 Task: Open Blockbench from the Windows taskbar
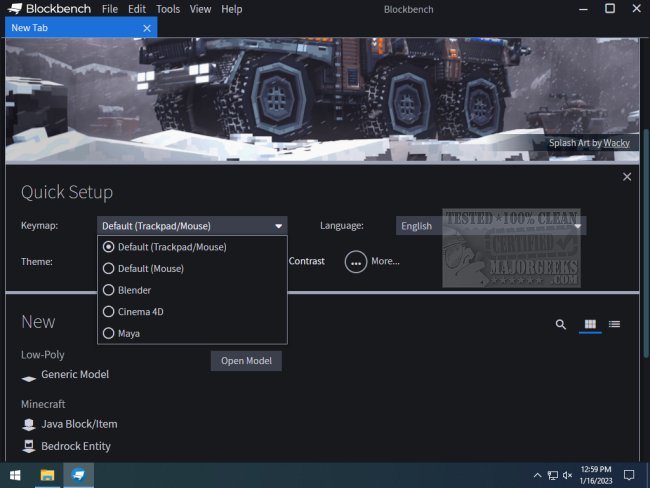78,474
